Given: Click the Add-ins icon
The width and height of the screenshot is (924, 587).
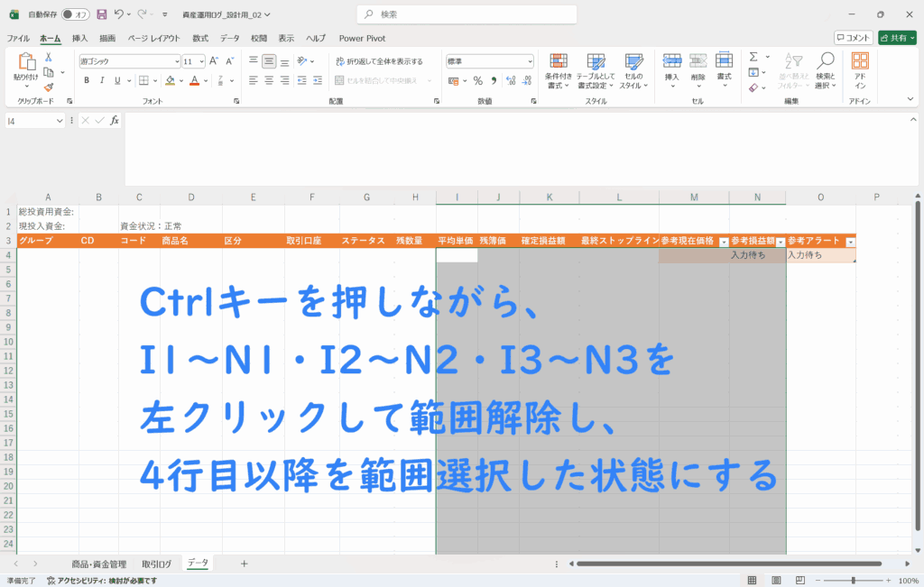Looking at the screenshot, I should [x=860, y=69].
